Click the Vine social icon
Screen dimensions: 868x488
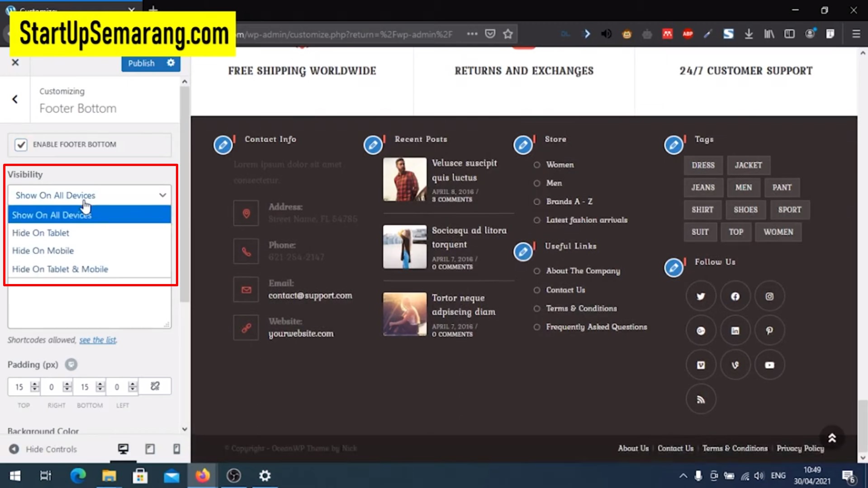[x=735, y=365]
